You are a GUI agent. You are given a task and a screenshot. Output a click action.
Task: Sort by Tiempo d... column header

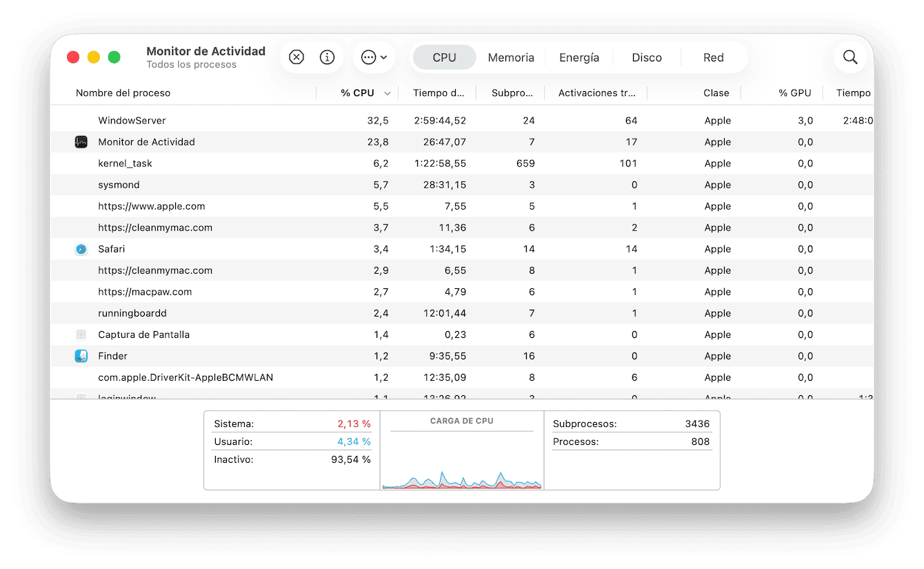(x=439, y=93)
